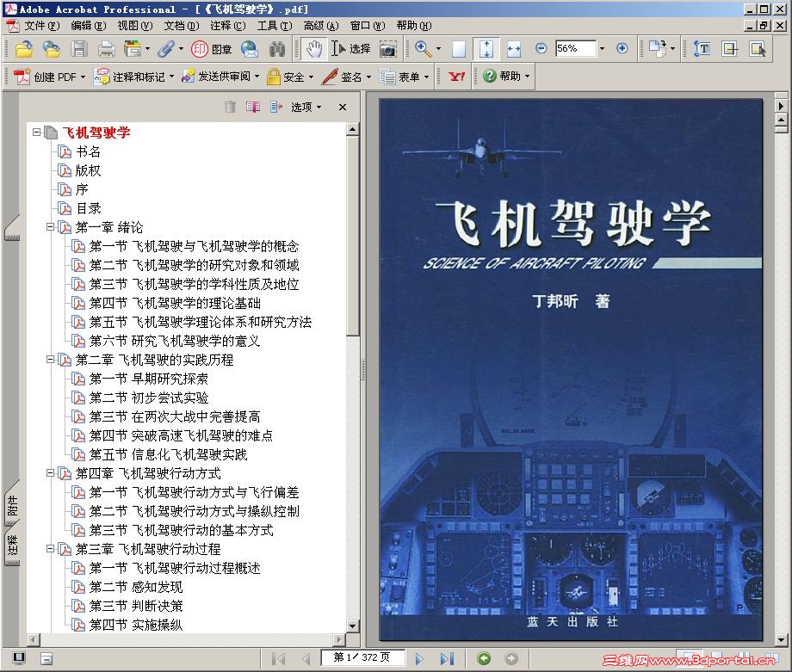
Task: Open the 注释 comments side tab
Action: click(x=12, y=546)
